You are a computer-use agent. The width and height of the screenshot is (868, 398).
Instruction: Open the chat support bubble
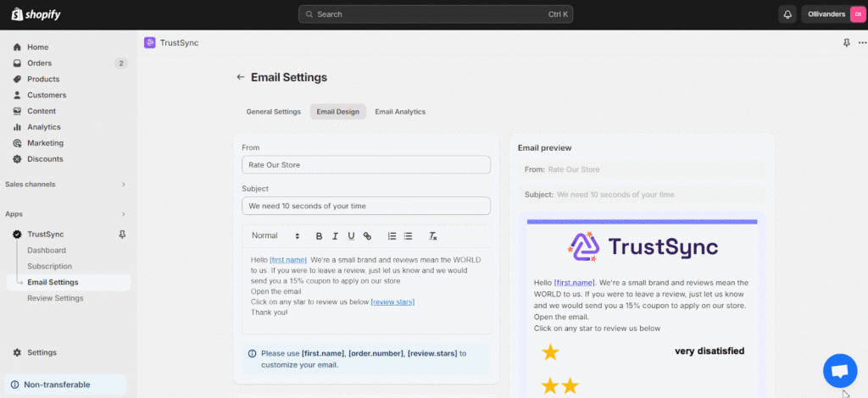click(x=840, y=370)
